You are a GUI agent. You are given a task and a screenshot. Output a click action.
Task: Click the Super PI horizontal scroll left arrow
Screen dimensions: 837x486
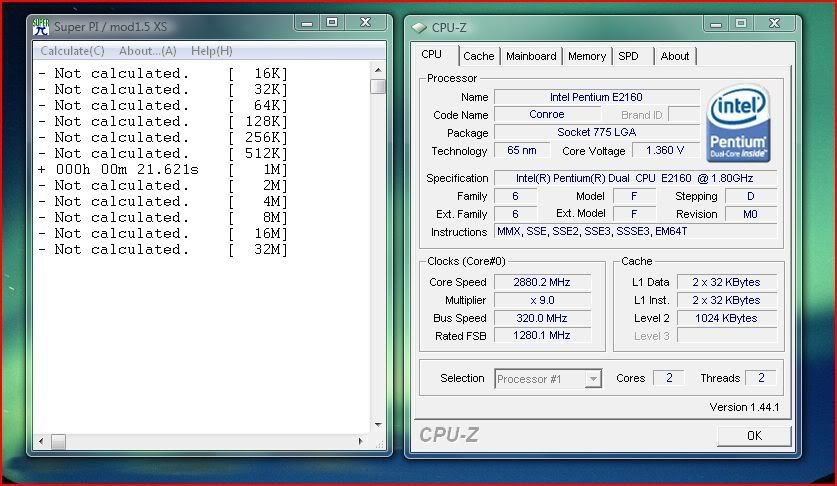coord(41,441)
